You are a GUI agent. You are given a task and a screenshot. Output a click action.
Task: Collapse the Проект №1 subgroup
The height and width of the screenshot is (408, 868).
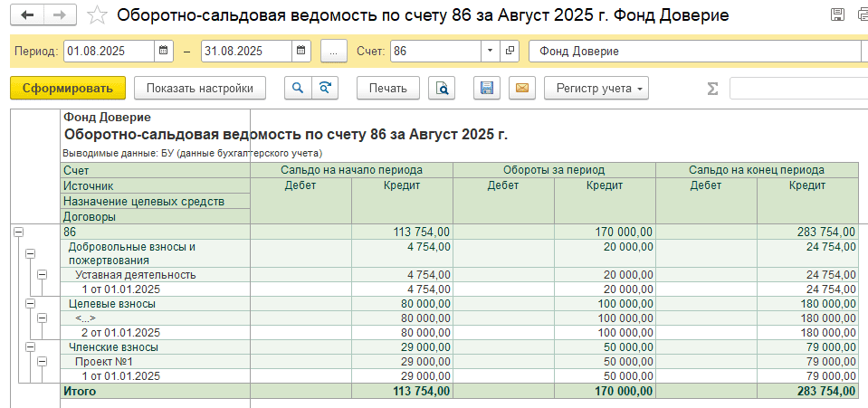pyautogui.click(x=42, y=362)
